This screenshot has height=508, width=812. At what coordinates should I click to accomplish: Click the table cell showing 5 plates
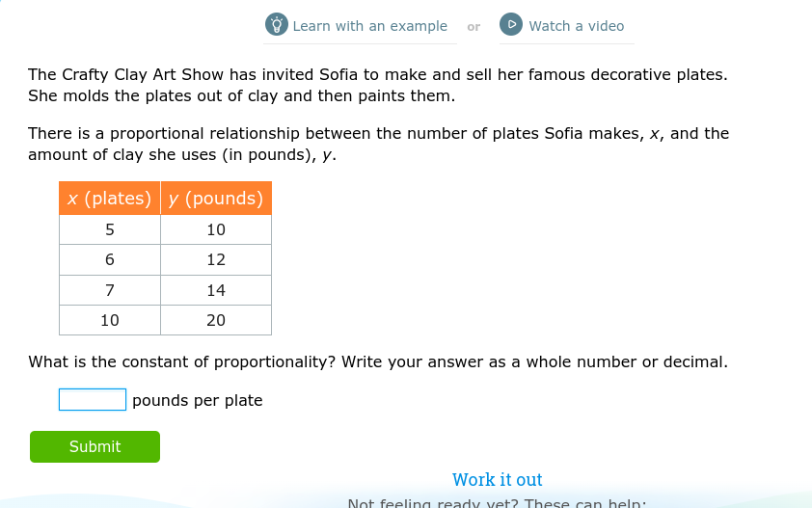(110, 229)
